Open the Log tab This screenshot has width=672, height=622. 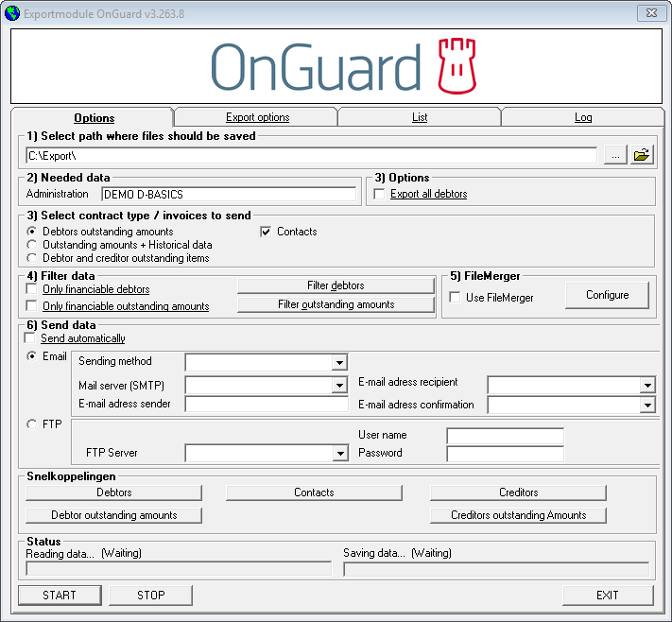583,117
